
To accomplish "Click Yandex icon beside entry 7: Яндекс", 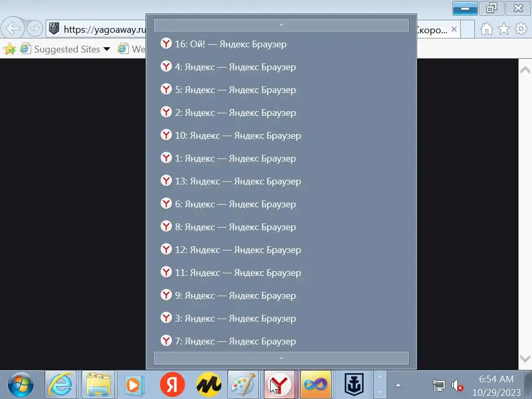I will tap(166, 340).
